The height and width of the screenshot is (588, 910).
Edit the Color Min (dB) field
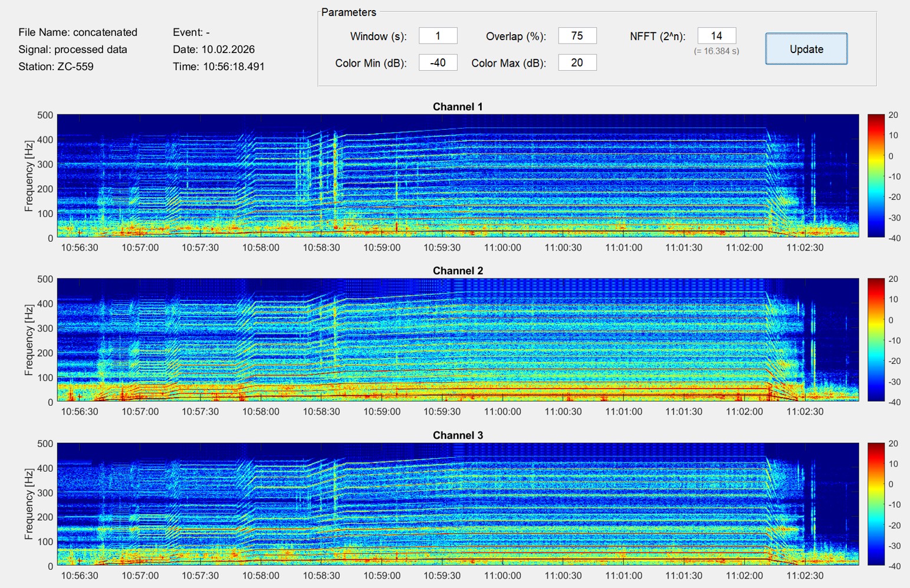(438, 63)
